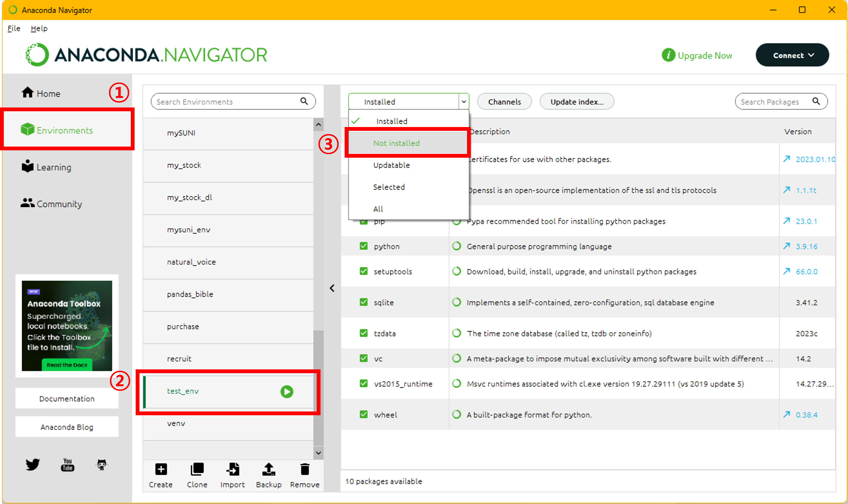This screenshot has height=504, width=848.
Task: Choose Installed in the filter list
Action: [x=409, y=121]
